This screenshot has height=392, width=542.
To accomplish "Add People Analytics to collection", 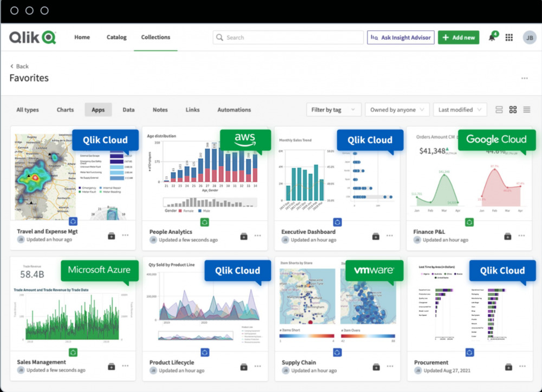I will [x=244, y=236].
